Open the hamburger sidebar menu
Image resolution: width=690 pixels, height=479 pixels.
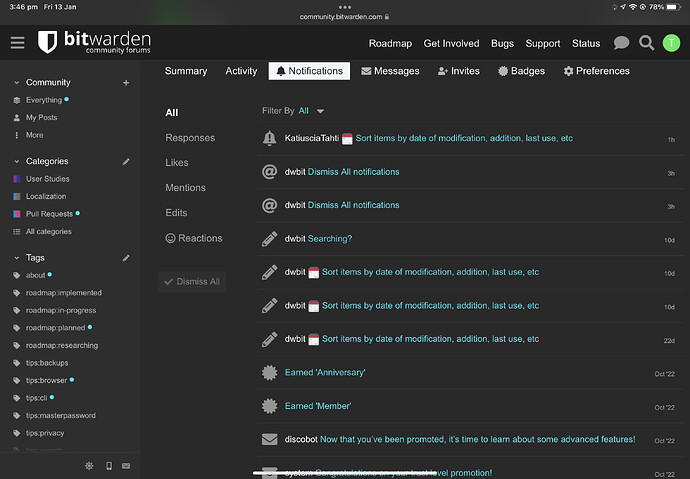click(18, 43)
